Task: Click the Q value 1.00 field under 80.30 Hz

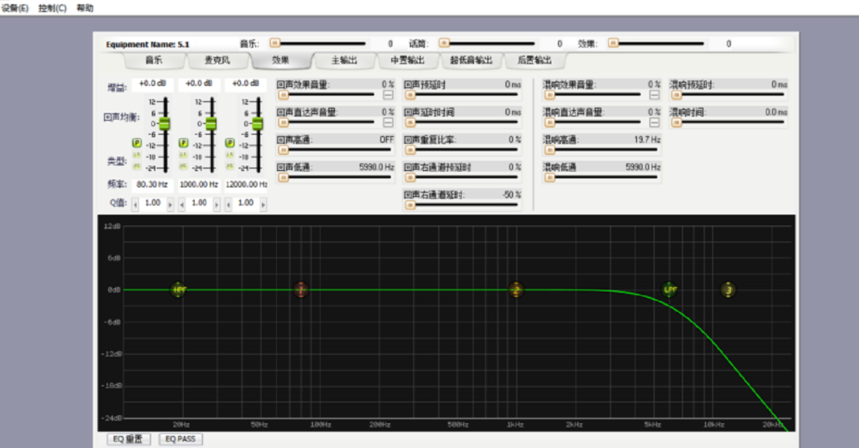Action: (153, 203)
